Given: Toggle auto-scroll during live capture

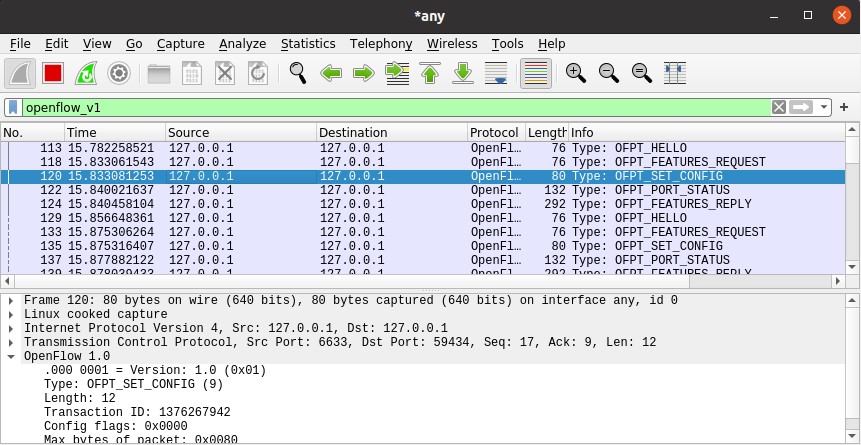Looking at the screenshot, I should [x=496, y=73].
